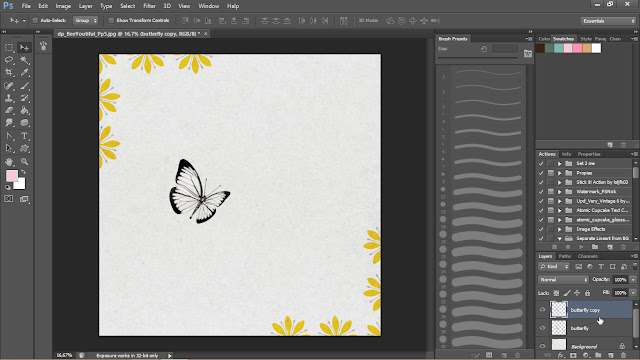Open the Filter menu
Viewport: 640px width, 360px height.
pyautogui.click(x=149, y=6)
